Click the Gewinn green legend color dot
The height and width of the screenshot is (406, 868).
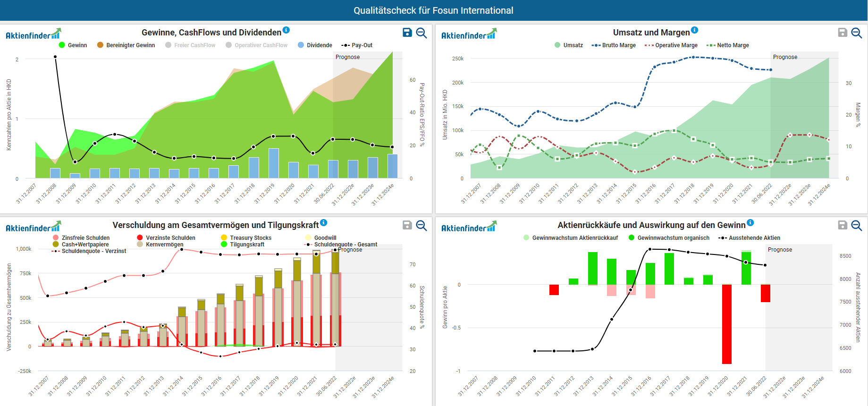(x=62, y=45)
